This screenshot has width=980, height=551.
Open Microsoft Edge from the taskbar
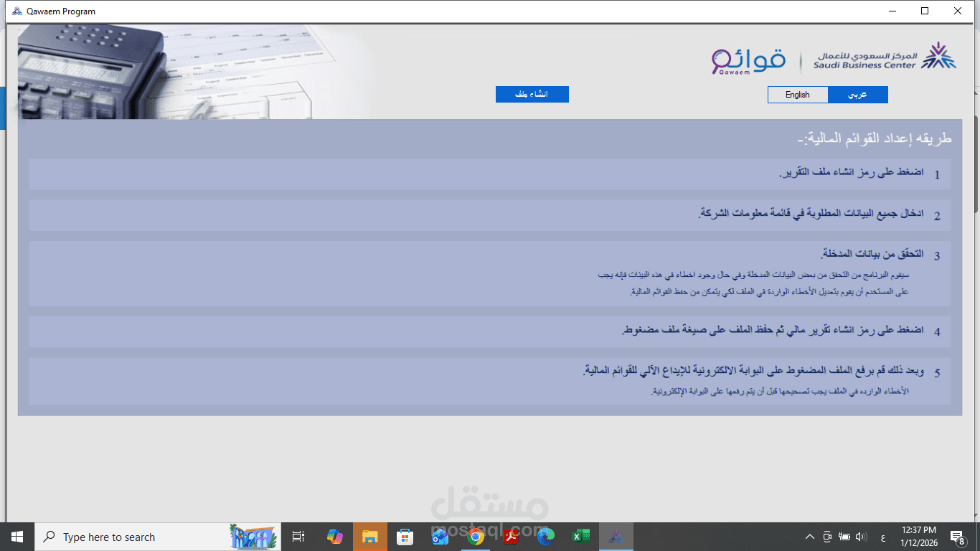[x=546, y=537]
